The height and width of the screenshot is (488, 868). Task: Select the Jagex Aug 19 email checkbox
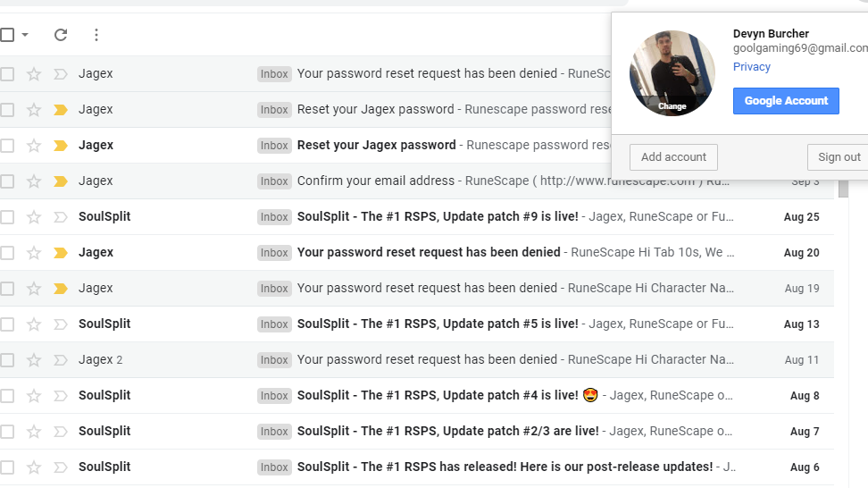7,288
